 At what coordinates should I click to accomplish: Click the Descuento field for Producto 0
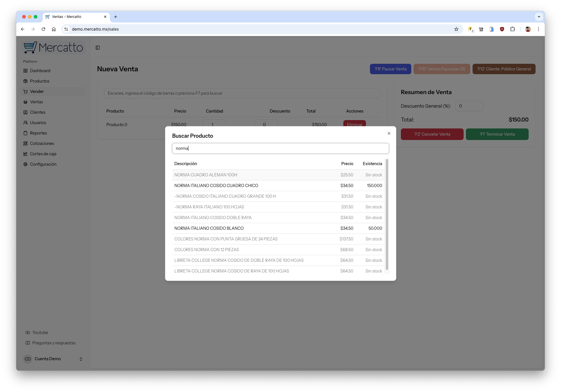[x=266, y=123]
